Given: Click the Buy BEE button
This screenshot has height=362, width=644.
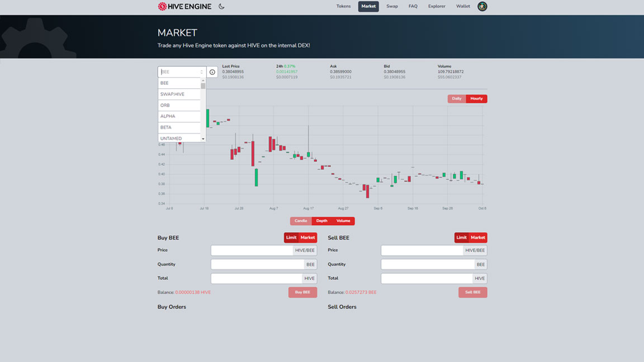Looking at the screenshot, I should (302, 292).
